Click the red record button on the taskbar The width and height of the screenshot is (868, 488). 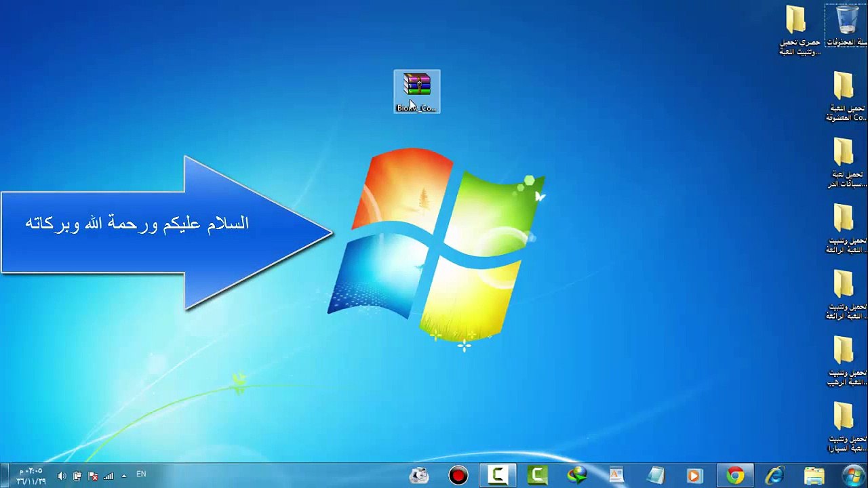coord(458,476)
